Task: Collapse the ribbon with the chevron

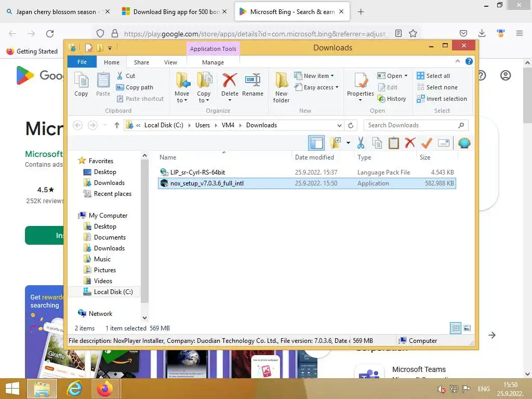Action: tap(457, 61)
